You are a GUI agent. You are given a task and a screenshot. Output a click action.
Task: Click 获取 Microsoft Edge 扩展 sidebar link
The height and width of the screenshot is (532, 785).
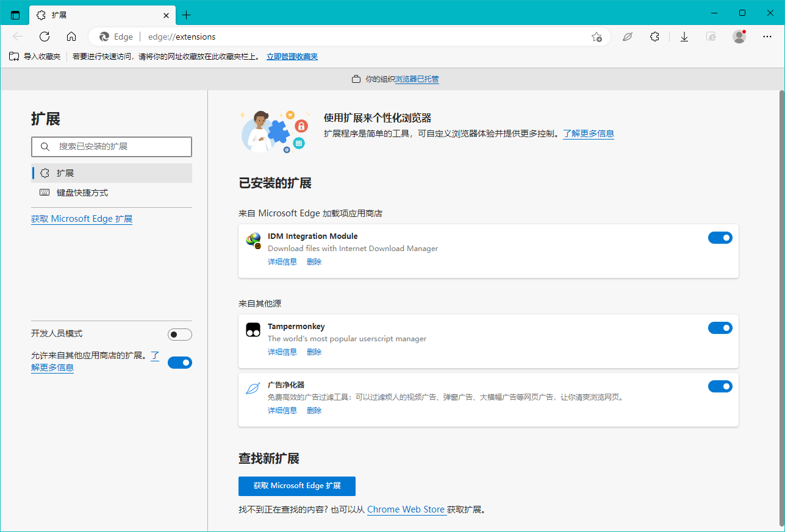(x=82, y=219)
